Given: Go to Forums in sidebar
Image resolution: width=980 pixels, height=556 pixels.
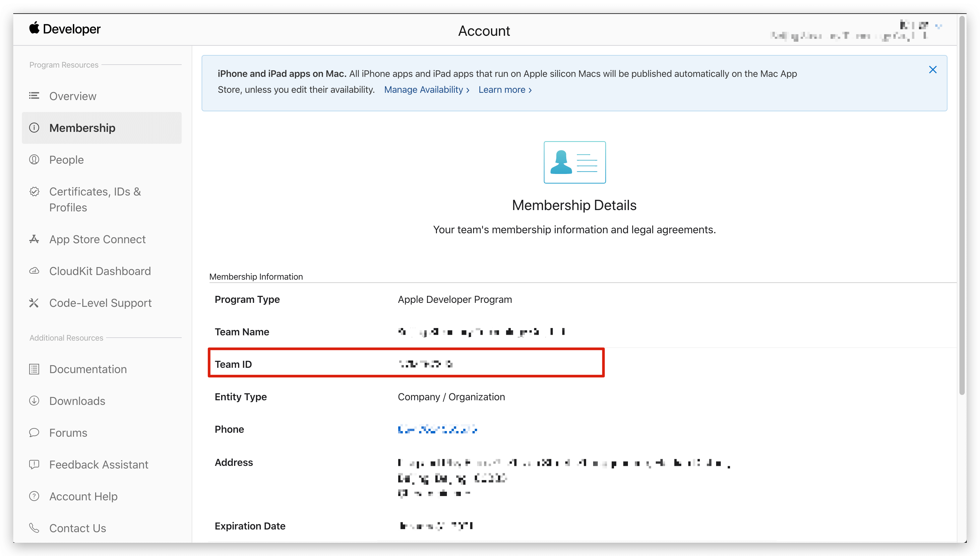Looking at the screenshot, I should (68, 433).
